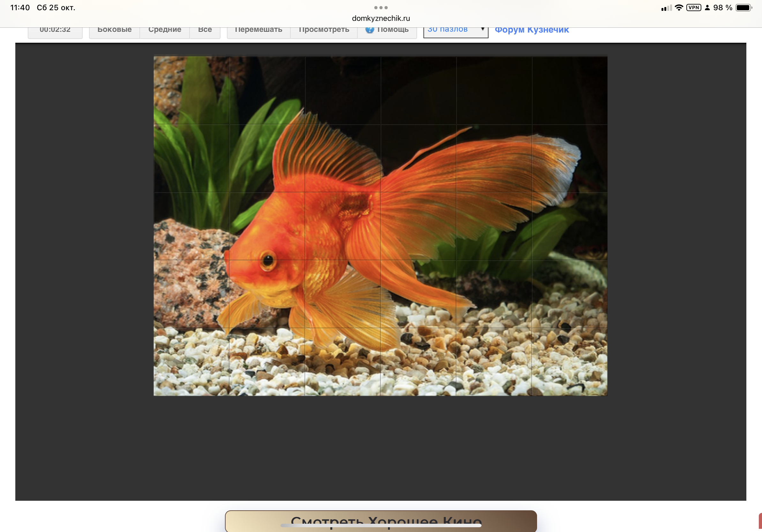Image resolution: width=762 pixels, height=532 pixels.
Task: Tap the battery icon in status bar
Action: coord(743,8)
